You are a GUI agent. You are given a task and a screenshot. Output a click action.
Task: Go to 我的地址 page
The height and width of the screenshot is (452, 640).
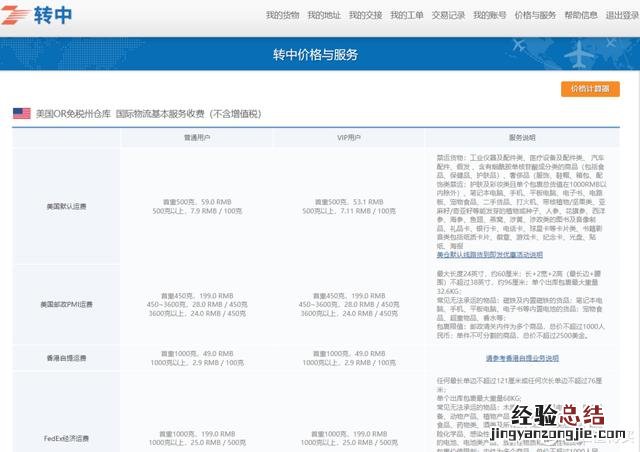[x=324, y=16]
